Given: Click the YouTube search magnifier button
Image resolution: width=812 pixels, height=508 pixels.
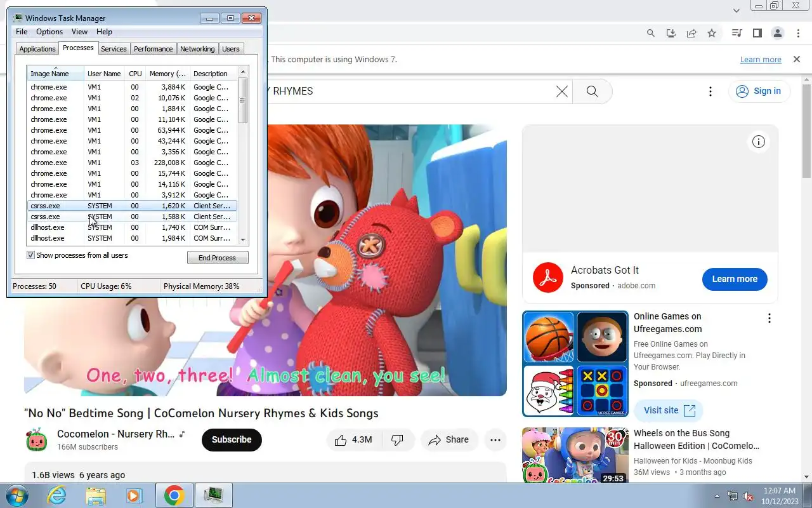Looking at the screenshot, I should [x=592, y=91].
